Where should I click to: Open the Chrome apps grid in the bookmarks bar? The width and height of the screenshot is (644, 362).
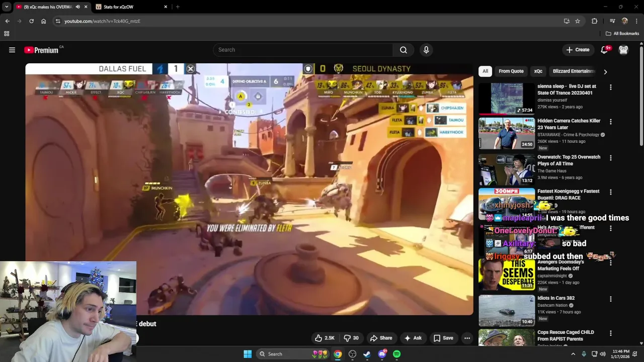7,34
